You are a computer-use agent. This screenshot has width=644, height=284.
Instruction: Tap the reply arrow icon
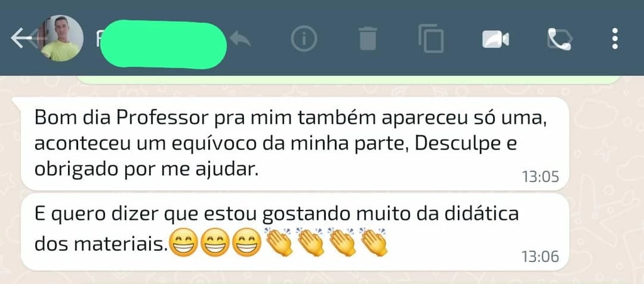240,38
